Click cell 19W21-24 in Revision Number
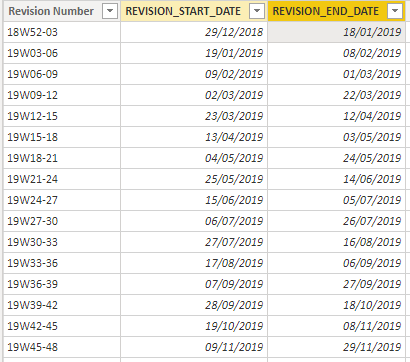Image resolution: width=410 pixels, height=362 pixels. coord(62,179)
